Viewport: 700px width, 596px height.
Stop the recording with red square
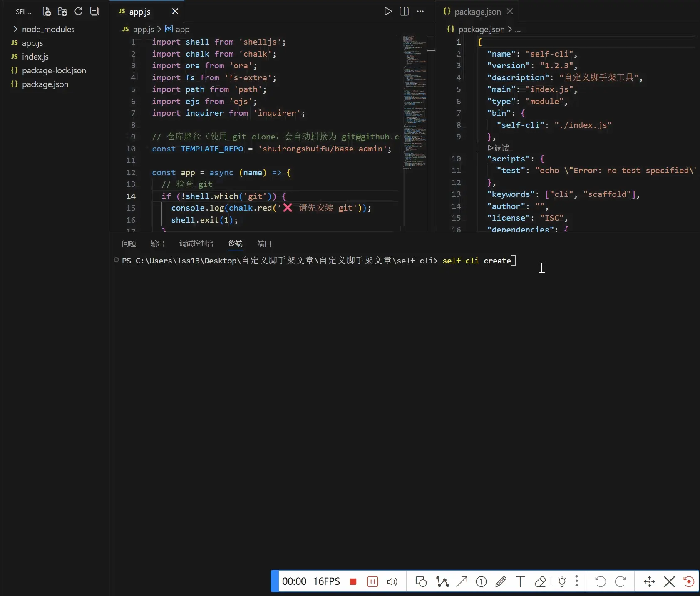point(353,581)
